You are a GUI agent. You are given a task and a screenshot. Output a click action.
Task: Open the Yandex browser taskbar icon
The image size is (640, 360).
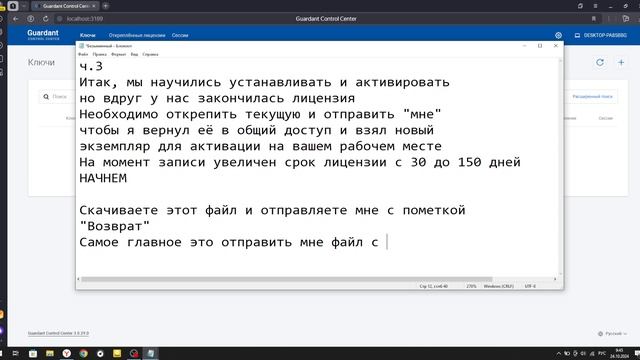[67, 353]
